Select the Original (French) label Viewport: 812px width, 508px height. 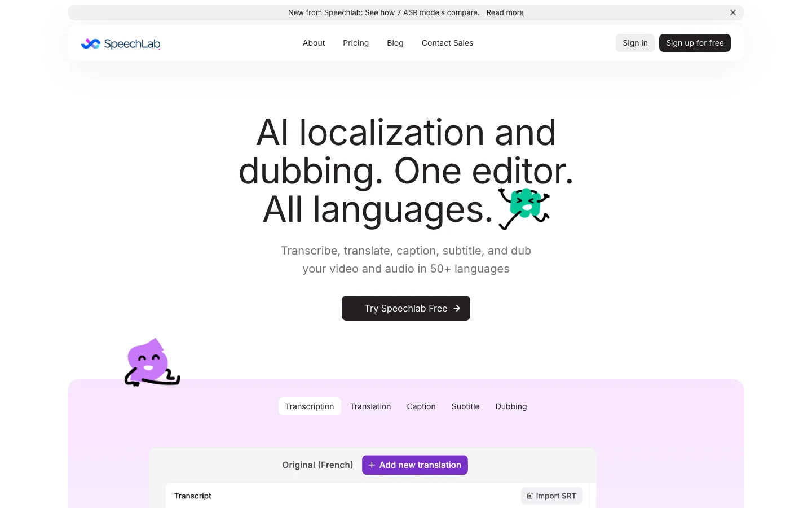coord(317,465)
